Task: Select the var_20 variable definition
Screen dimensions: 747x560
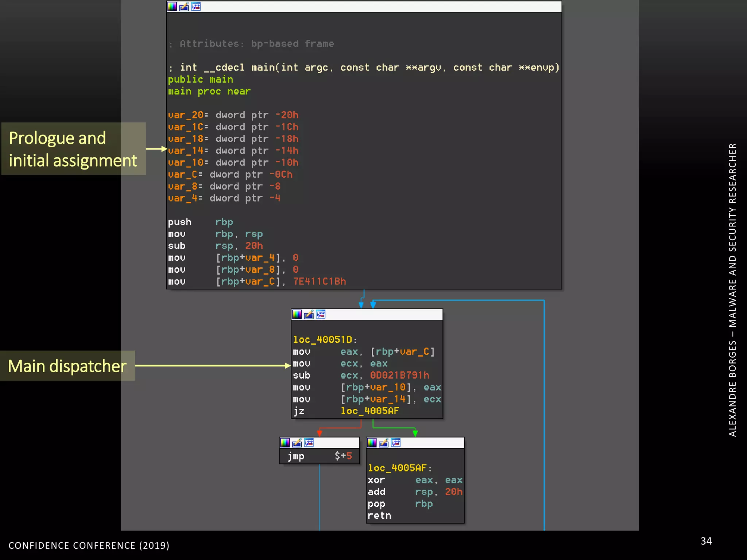Action: click(x=233, y=115)
